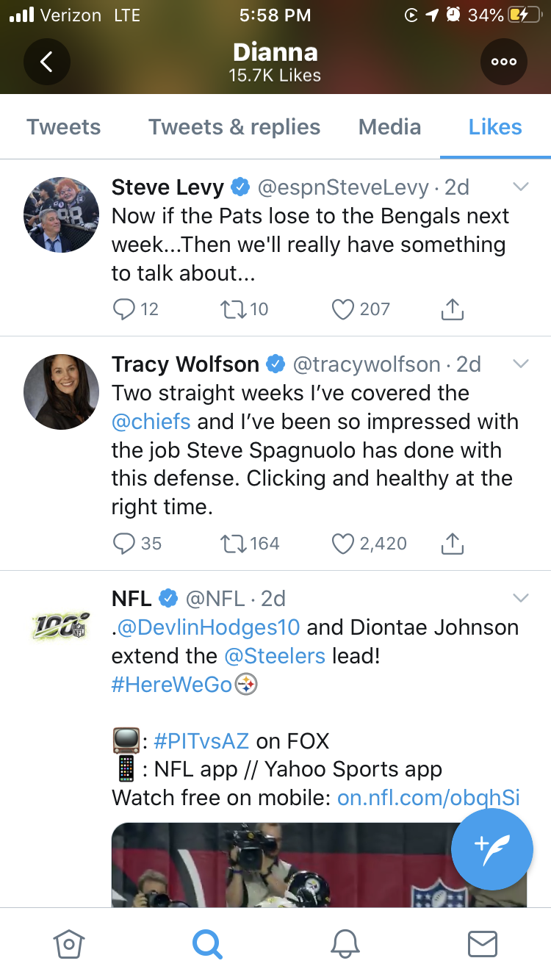Open the #PITvsAZ hashtag link

(202, 741)
